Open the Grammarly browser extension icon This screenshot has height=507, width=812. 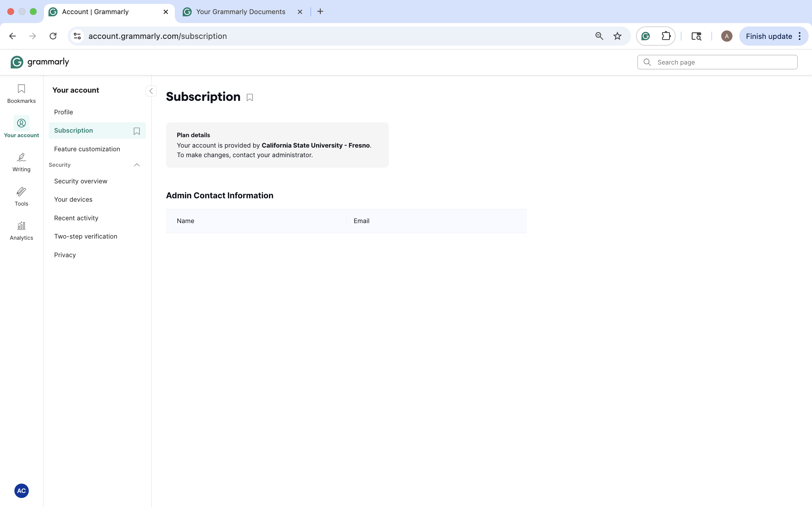pos(645,36)
